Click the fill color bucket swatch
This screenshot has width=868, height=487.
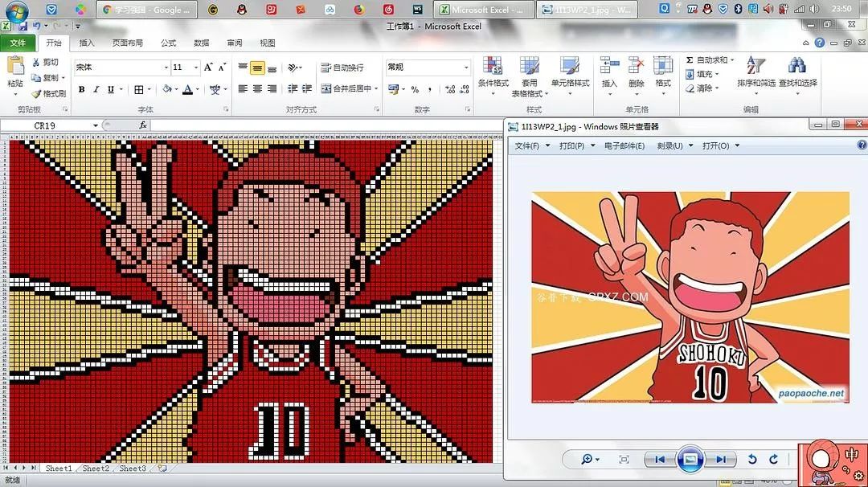coord(166,89)
